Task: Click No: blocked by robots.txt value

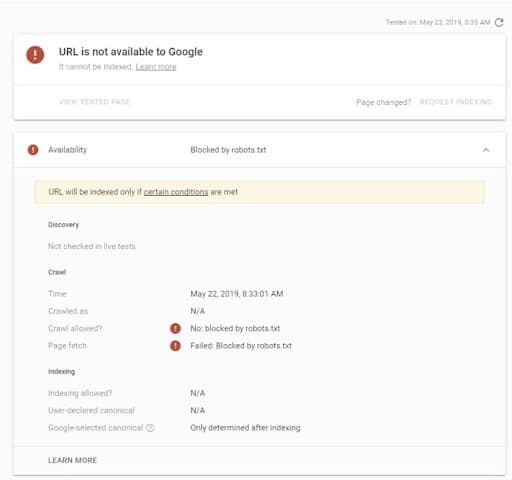Action: [x=235, y=329]
